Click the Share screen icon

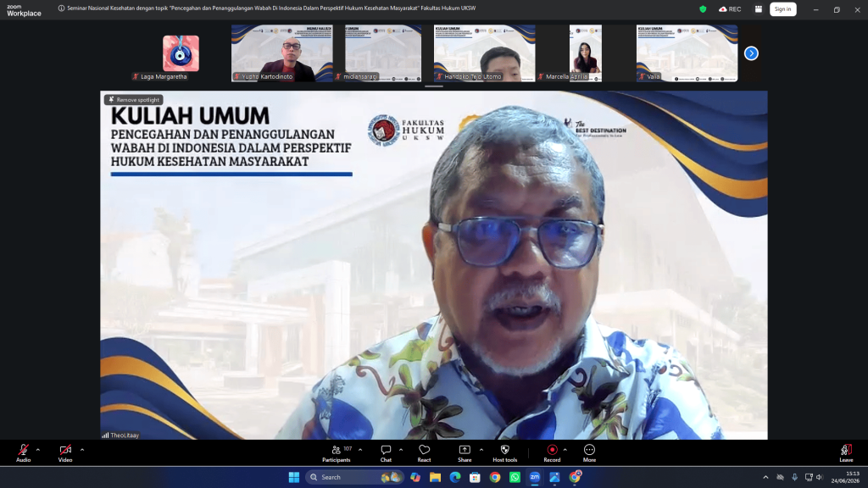pyautogui.click(x=465, y=450)
